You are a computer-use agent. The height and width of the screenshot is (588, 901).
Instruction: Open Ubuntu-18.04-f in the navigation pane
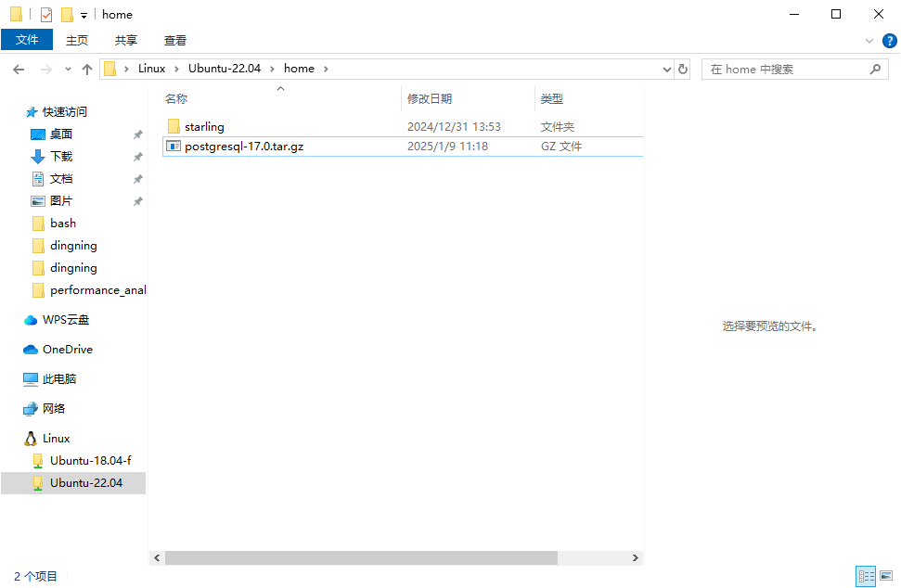pos(90,461)
